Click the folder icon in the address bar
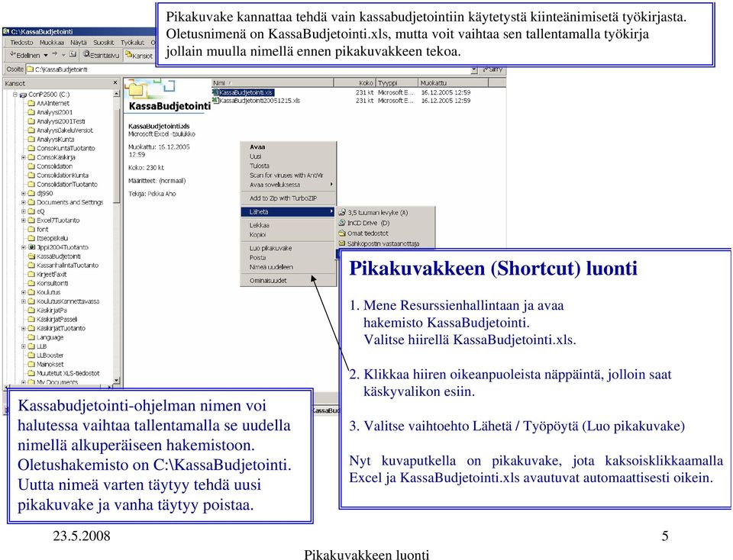This screenshot has width=733, height=560. click(x=30, y=69)
